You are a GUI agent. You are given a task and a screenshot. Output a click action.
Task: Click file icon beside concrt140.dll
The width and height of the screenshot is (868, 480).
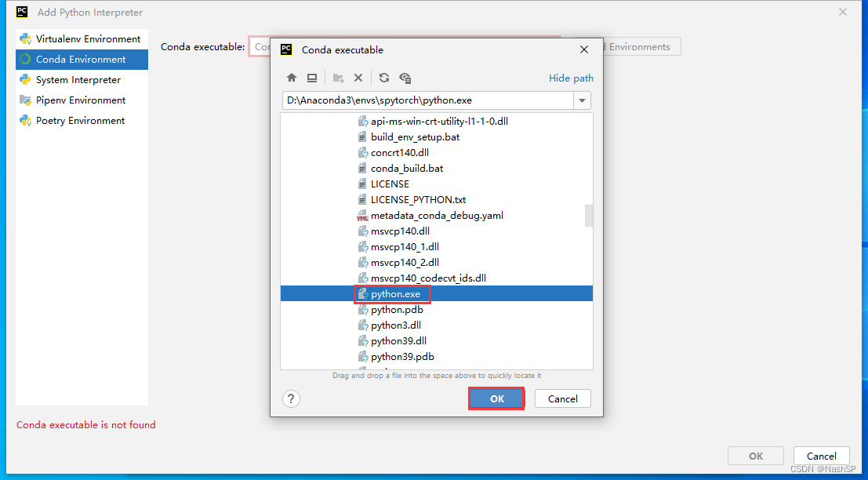[x=362, y=152]
